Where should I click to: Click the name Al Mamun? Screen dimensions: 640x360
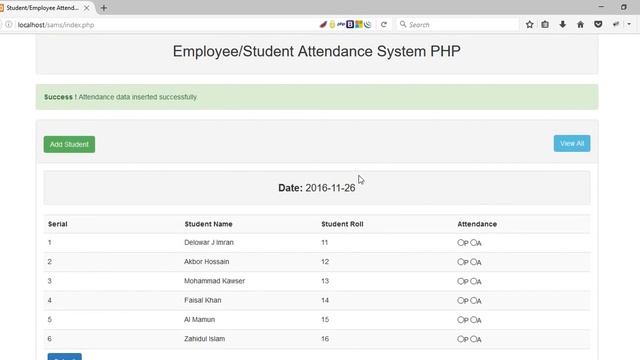click(x=199, y=320)
